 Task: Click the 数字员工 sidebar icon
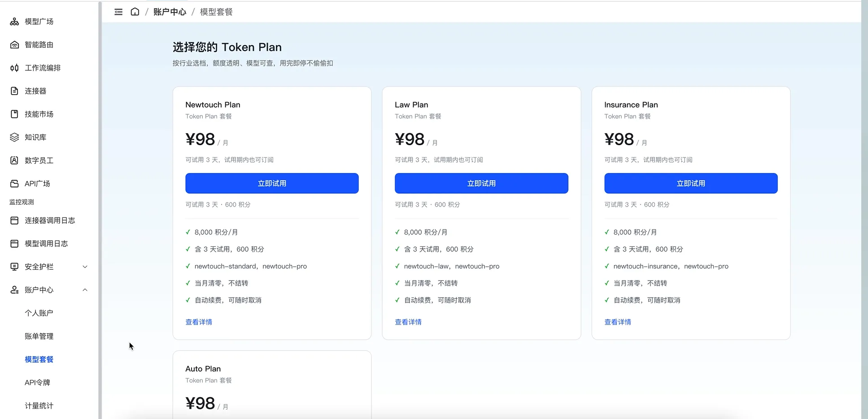(x=14, y=160)
